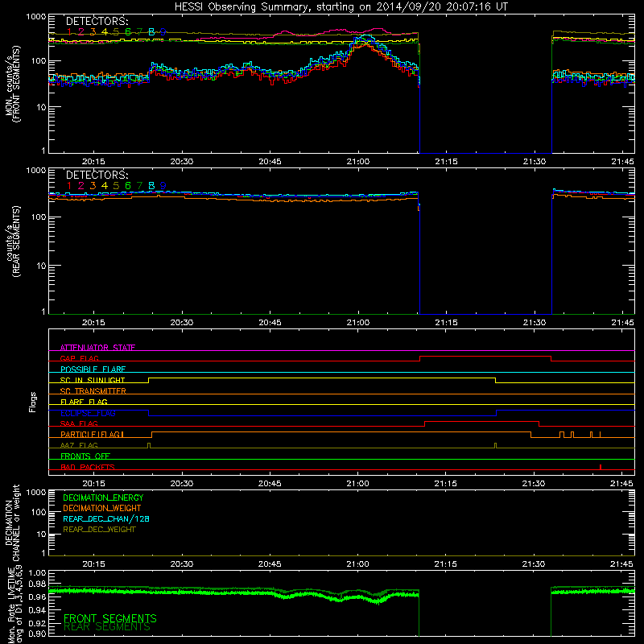
Task: Click DETECTORS: label in rear segments panel
Action: 97,175
